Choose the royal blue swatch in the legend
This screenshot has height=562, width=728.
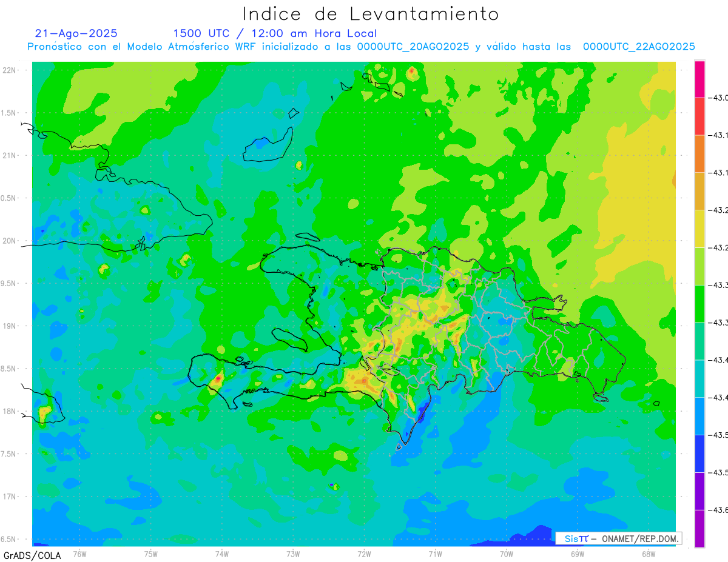point(699,453)
